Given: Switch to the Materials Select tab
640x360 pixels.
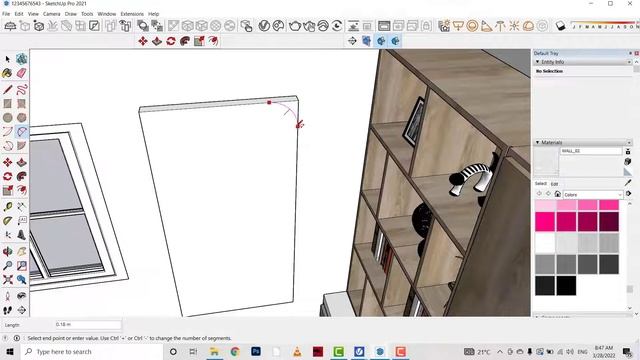Looking at the screenshot, I should [540, 184].
